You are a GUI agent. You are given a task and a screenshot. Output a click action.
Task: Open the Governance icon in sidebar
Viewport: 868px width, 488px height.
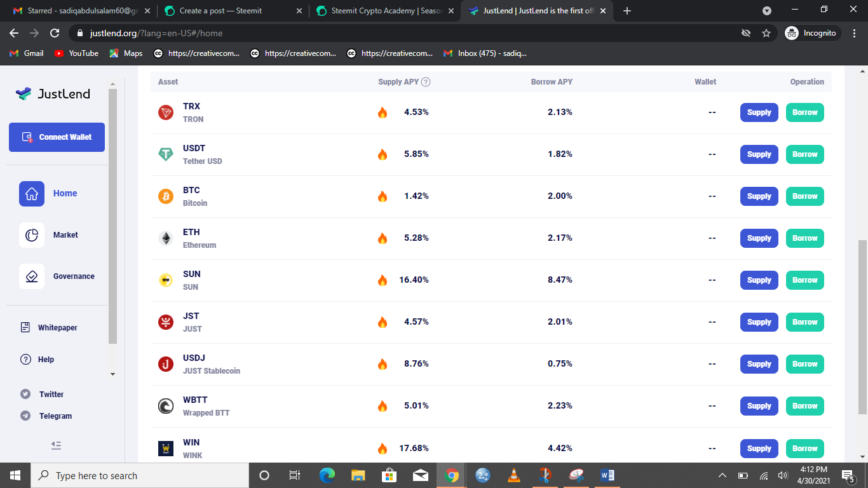[32, 276]
